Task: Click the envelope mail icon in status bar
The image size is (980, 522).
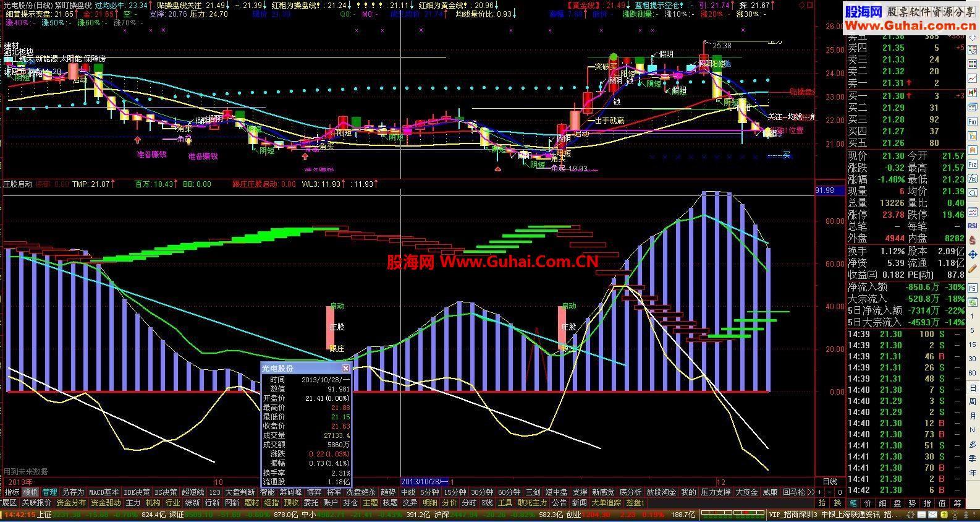Action: (x=932, y=515)
